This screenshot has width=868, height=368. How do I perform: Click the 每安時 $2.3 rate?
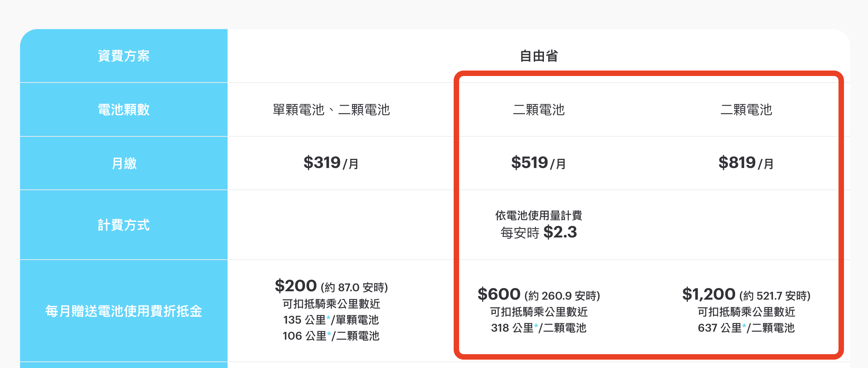click(x=538, y=232)
